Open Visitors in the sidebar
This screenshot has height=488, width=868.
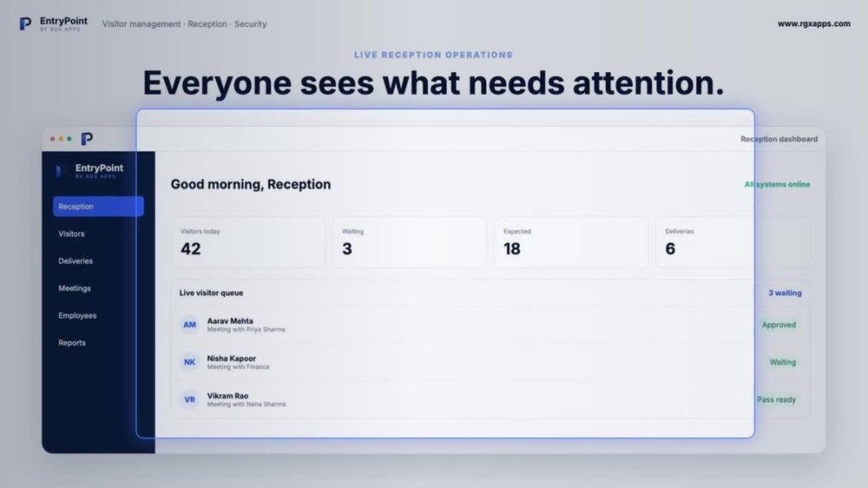pos(71,234)
